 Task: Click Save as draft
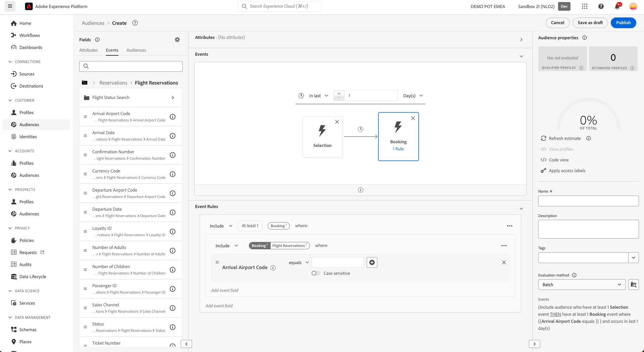pos(590,22)
